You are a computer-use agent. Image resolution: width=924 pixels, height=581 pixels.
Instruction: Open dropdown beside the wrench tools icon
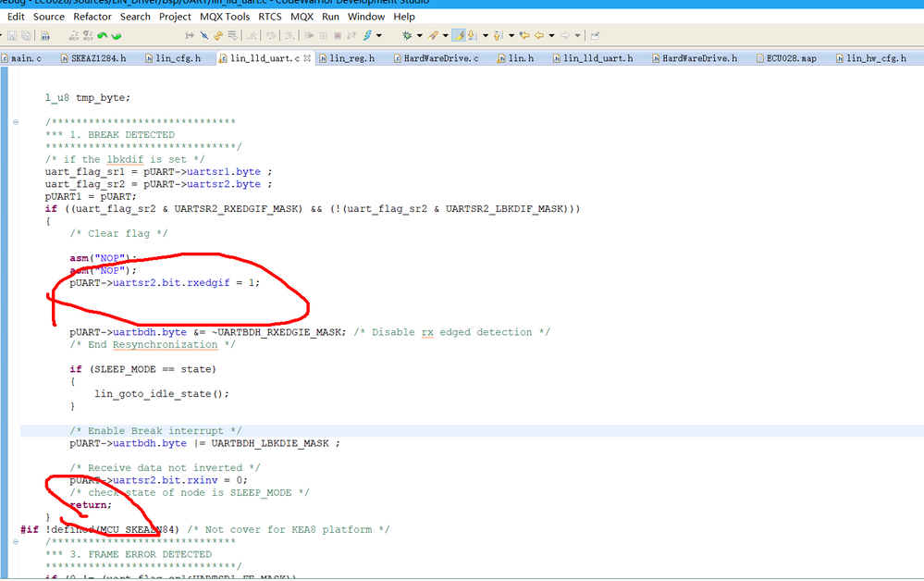point(446,35)
